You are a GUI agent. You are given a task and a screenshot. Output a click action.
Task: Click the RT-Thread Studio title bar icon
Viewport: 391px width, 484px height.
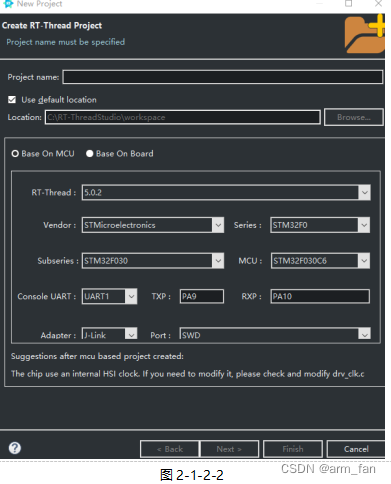[x=8, y=4]
